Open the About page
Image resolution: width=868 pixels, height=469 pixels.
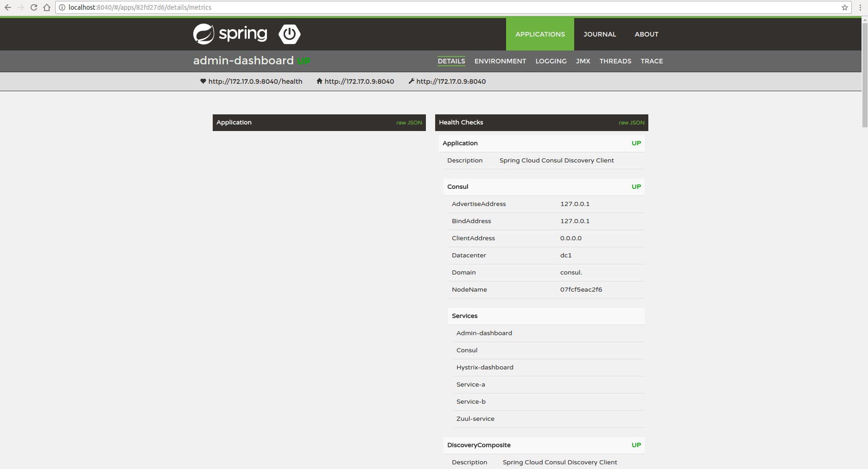(646, 34)
